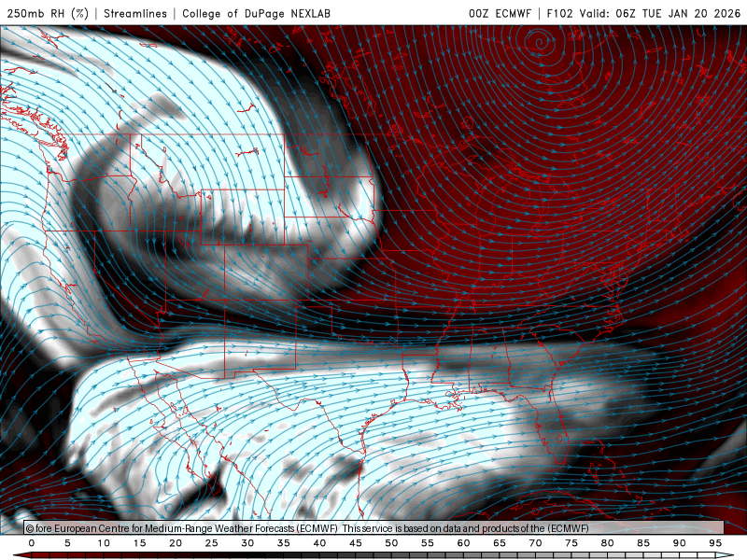
Task: Click the "40" value on the color scale
Action: pos(319,543)
